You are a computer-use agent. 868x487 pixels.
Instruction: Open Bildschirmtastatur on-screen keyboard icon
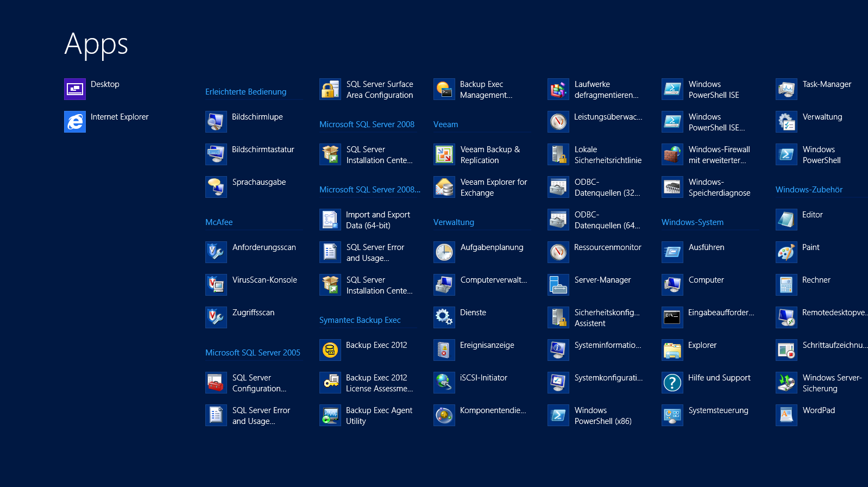[x=216, y=154]
